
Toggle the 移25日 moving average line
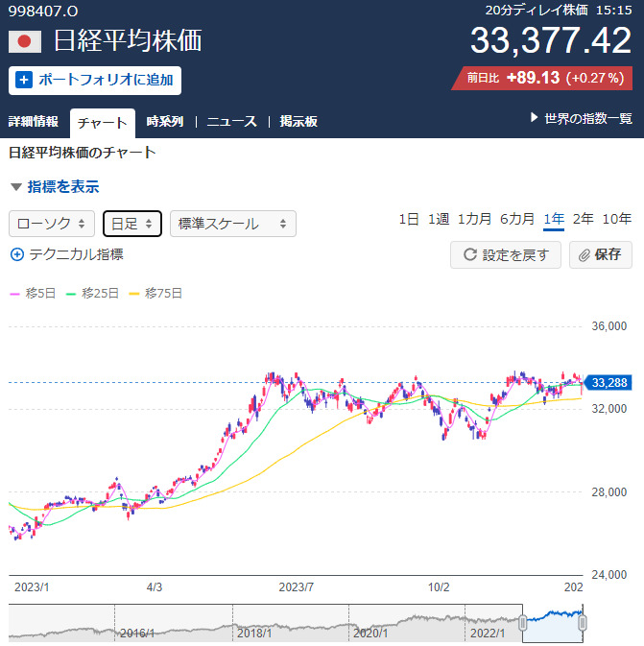click(x=92, y=293)
